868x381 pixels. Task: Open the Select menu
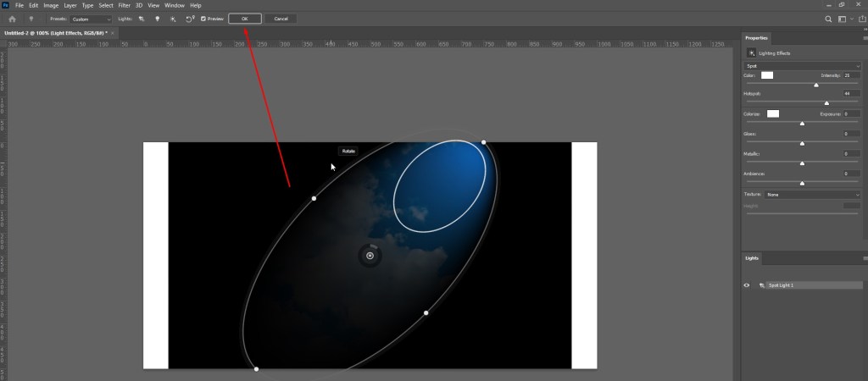coord(106,5)
